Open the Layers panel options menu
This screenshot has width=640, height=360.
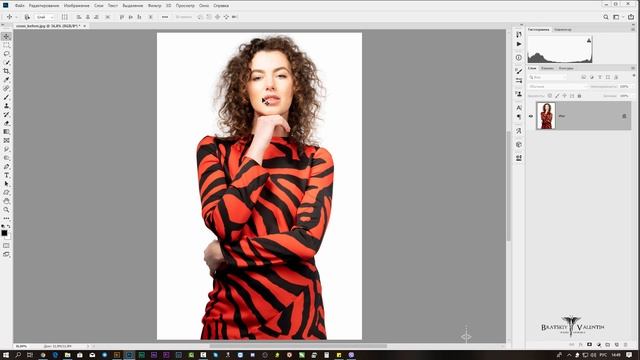pos(633,68)
